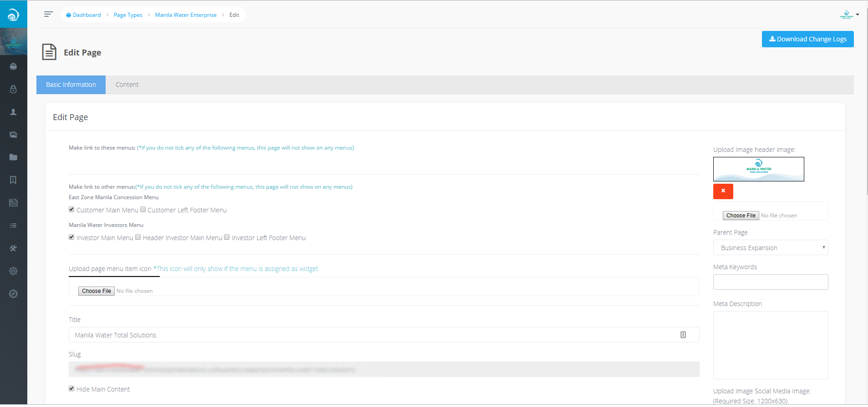Image resolution: width=868 pixels, height=407 pixels.
Task: Open the image gallery icon in the sidebar
Action: (x=13, y=135)
